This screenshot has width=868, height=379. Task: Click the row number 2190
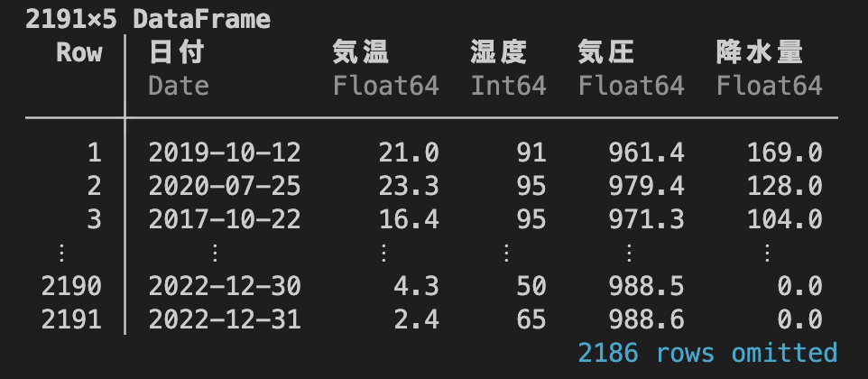(72, 287)
